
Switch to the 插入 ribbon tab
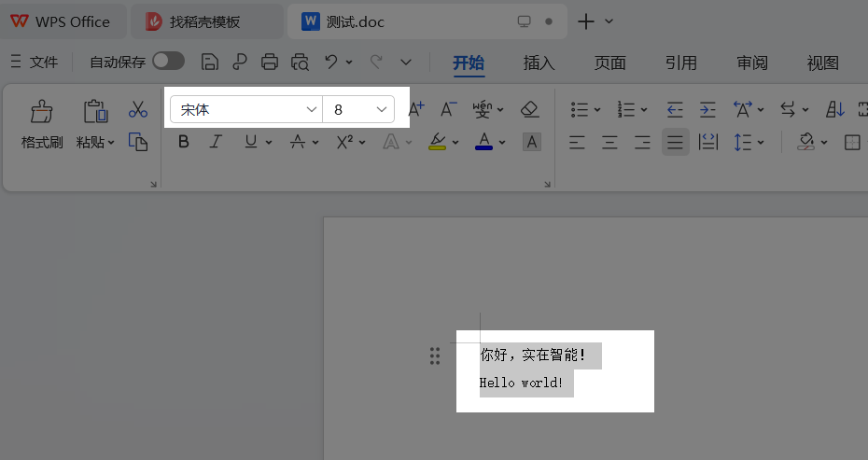click(x=539, y=63)
